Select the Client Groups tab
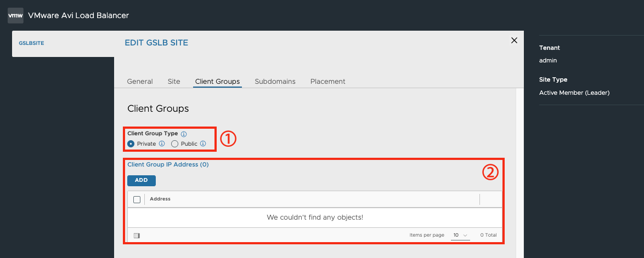 pyautogui.click(x=217, y=81)
